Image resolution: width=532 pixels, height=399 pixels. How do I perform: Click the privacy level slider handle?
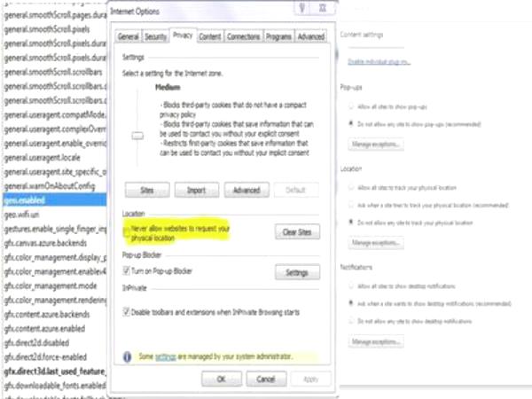[x=137, y=136]
